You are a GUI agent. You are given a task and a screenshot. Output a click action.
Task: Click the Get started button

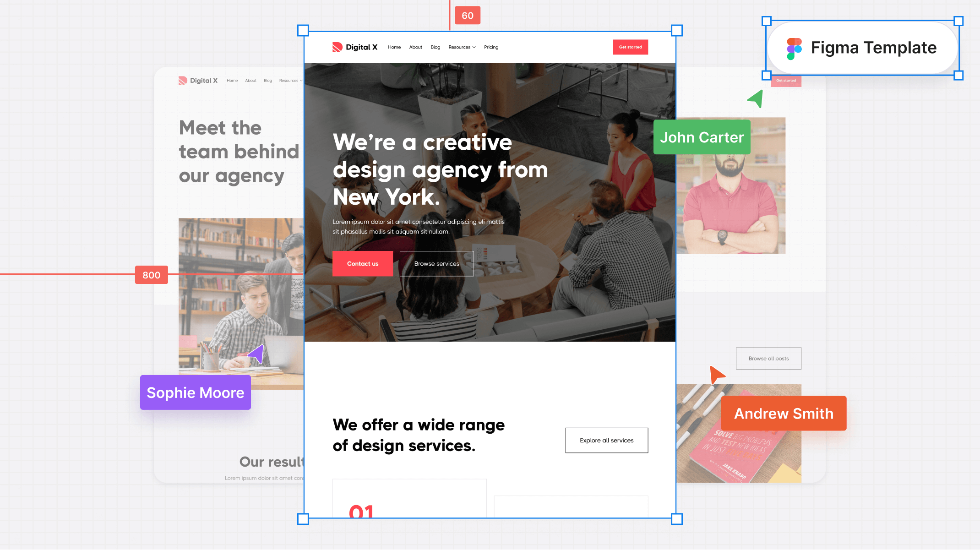tap(631, 47)
